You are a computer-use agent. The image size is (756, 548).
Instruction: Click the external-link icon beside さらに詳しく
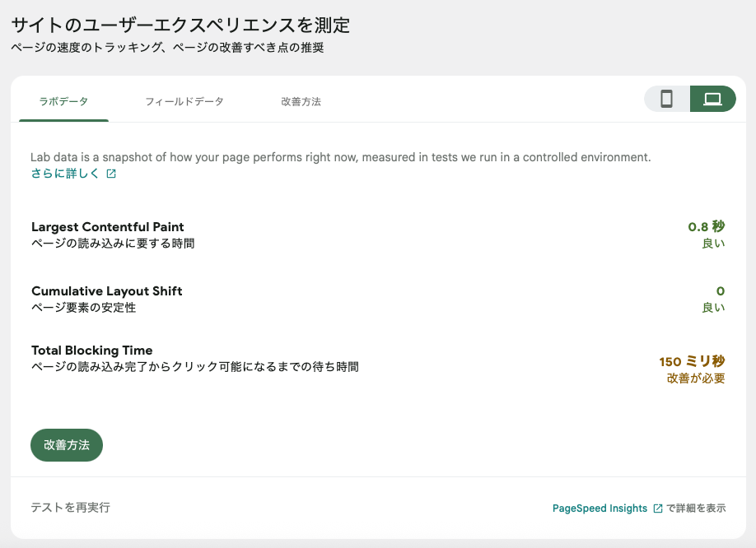point(111,174)
